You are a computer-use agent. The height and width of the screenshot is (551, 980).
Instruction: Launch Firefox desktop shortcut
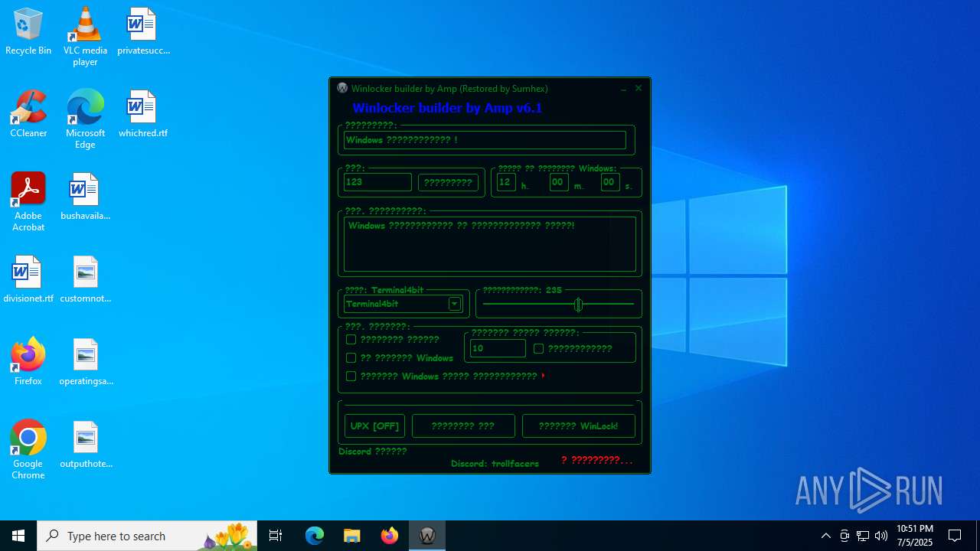coord(28,362)
